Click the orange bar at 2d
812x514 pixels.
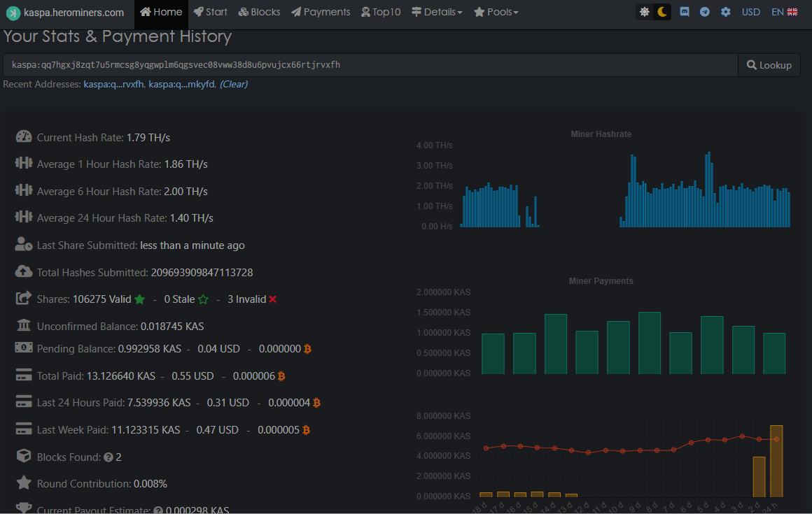coord(759,477)
